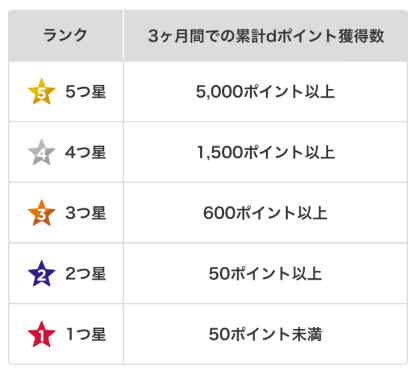
Task: Click the 1つ星 rank label
Action: 86,334
